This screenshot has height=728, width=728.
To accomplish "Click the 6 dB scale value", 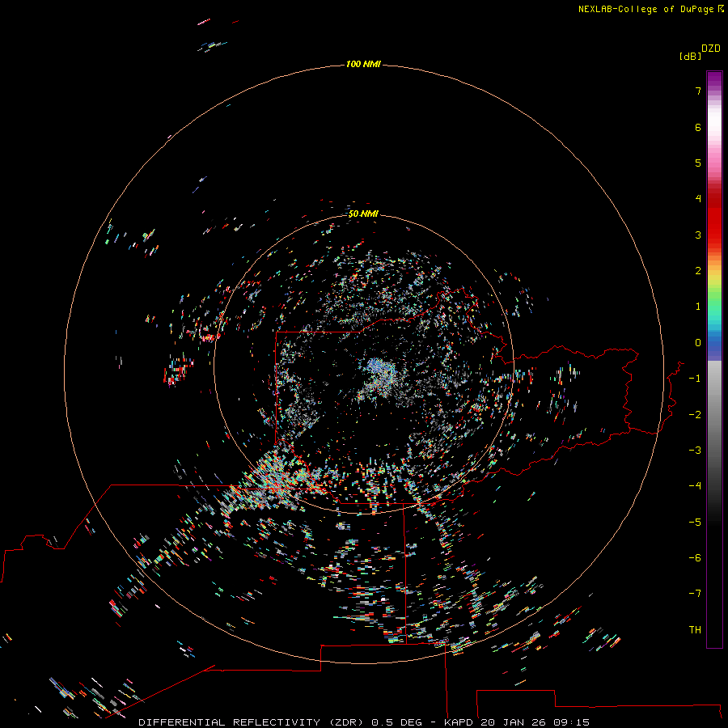I will point(698,127).
